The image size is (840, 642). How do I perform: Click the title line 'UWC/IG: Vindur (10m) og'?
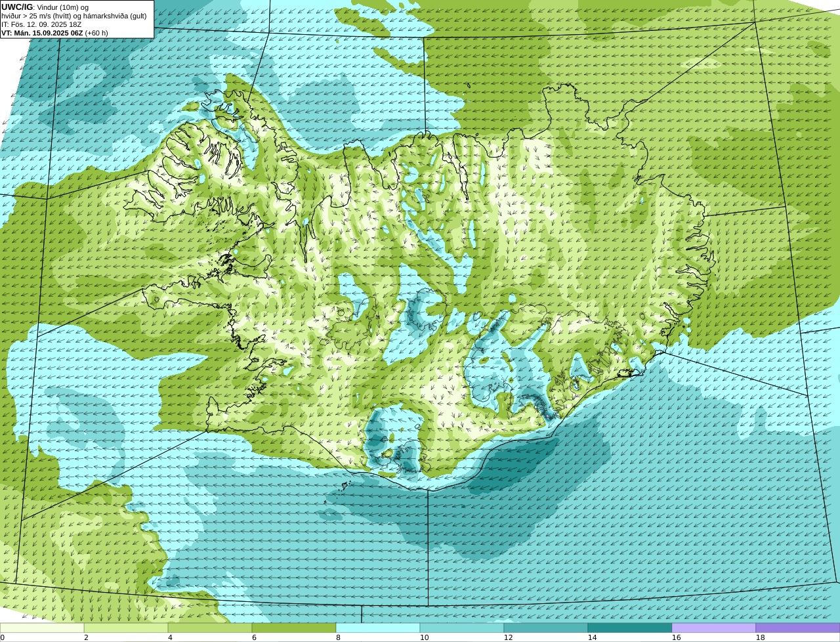(x=45, y=7)
